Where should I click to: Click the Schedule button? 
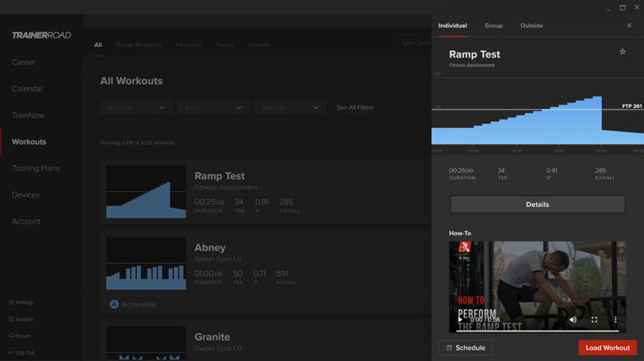[465, 348]
